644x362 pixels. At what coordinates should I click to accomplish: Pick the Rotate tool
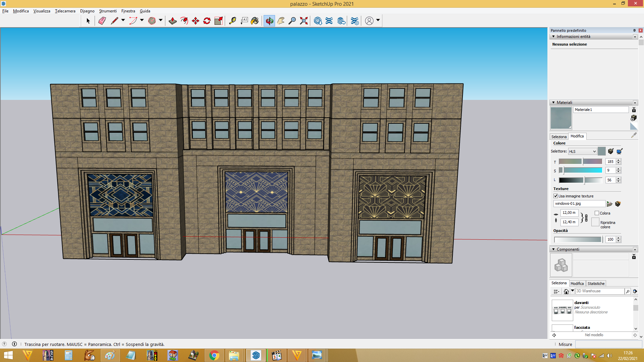(x=207, y=21)
